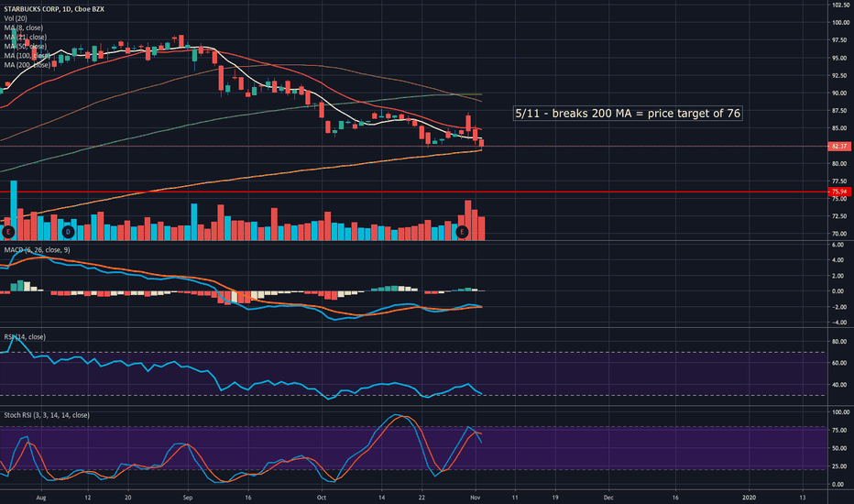
Task: Click the '25.00' Stoch RSI axis label
Action: (x=841, y=466)
